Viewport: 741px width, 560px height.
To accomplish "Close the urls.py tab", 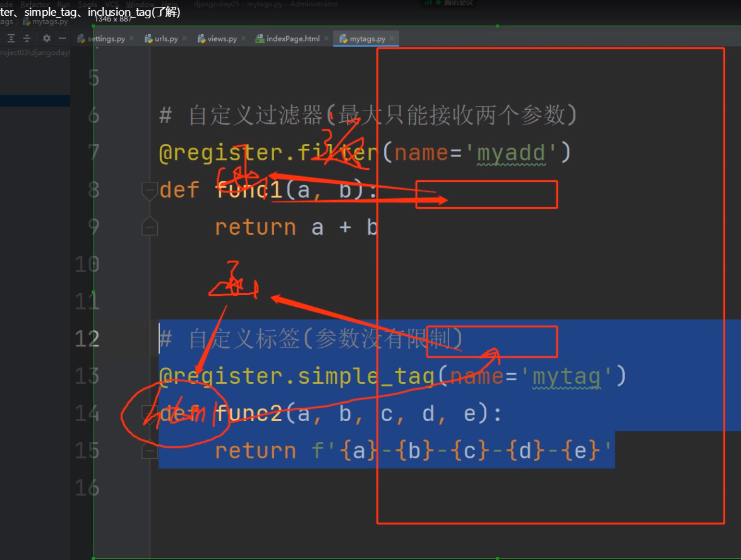I will click(184, 39).
